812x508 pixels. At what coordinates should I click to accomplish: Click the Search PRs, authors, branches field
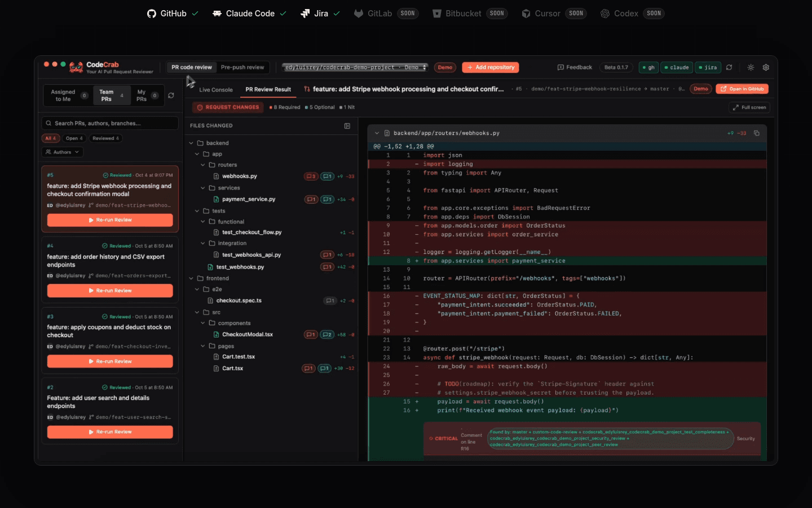(x=110, y=124)
